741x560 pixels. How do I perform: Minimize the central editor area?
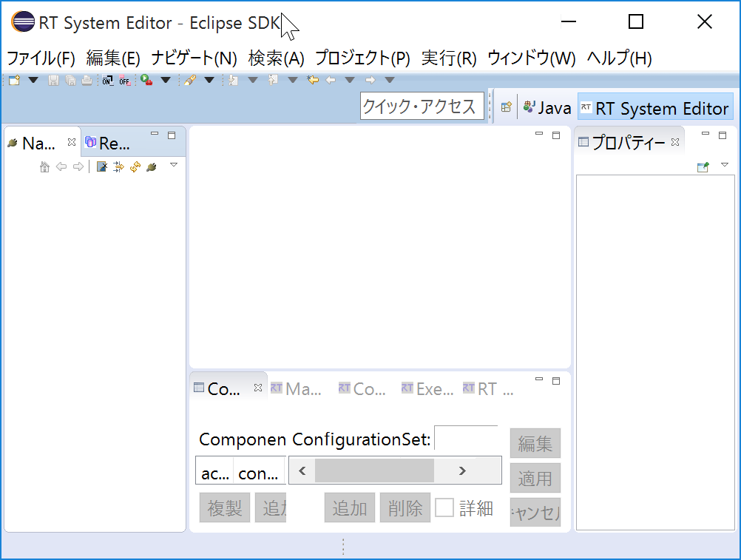[539, 134]
